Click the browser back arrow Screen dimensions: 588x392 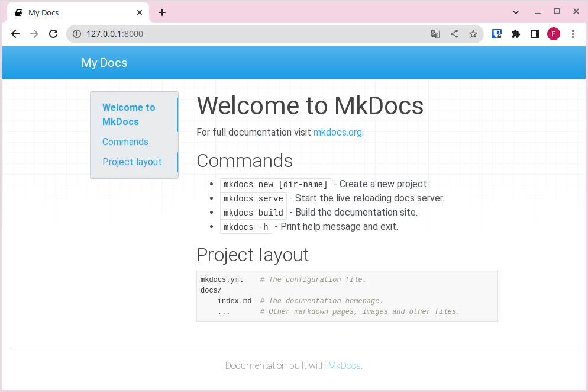[x=15, y=34]
